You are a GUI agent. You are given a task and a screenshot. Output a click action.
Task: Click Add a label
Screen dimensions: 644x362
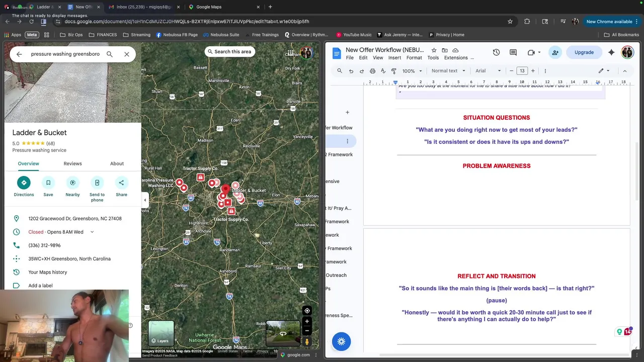pyautogui.click(x=40, y=286)
